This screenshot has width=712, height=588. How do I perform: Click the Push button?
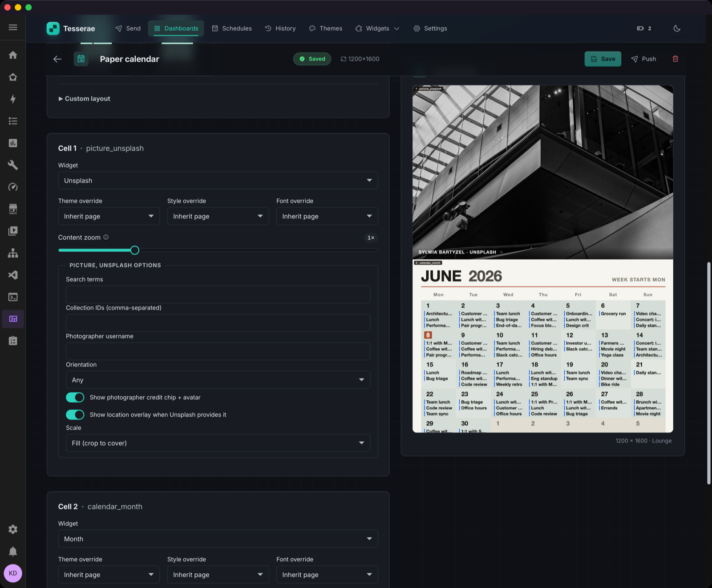click(x=643, y=59)
